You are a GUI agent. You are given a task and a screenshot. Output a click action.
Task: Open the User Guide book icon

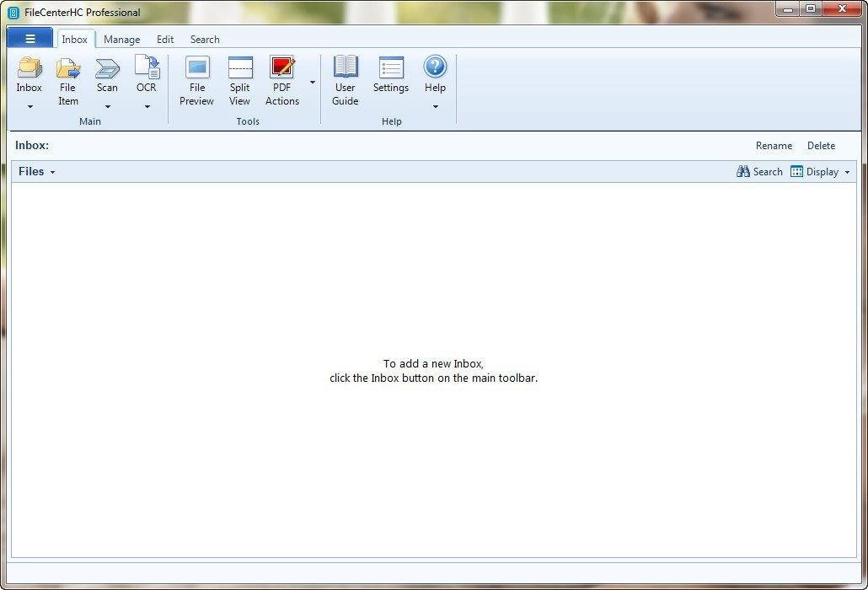[x=346, y=67]
